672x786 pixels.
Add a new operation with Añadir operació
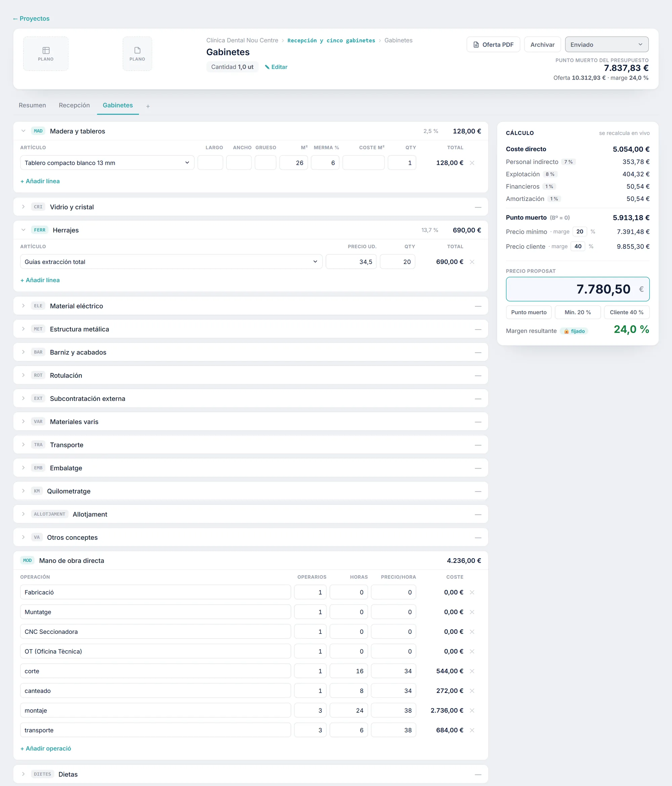(x=46, y=748)
